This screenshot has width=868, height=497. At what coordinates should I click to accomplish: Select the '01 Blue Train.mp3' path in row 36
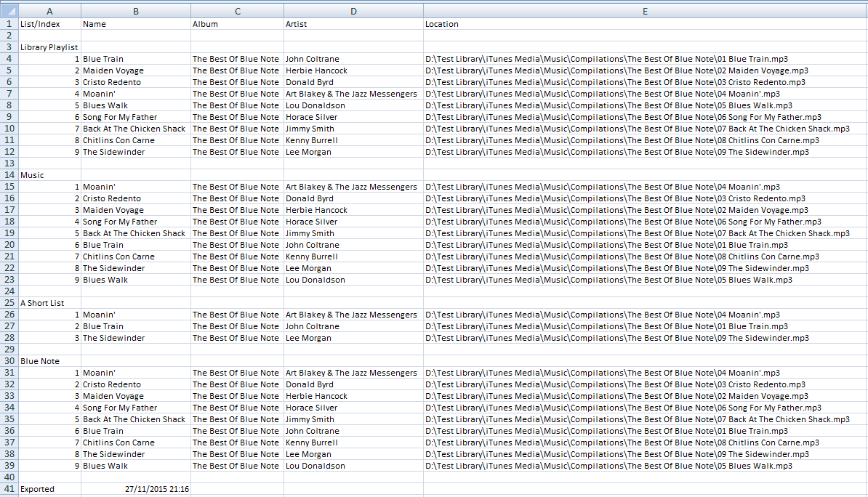point(645,431)
